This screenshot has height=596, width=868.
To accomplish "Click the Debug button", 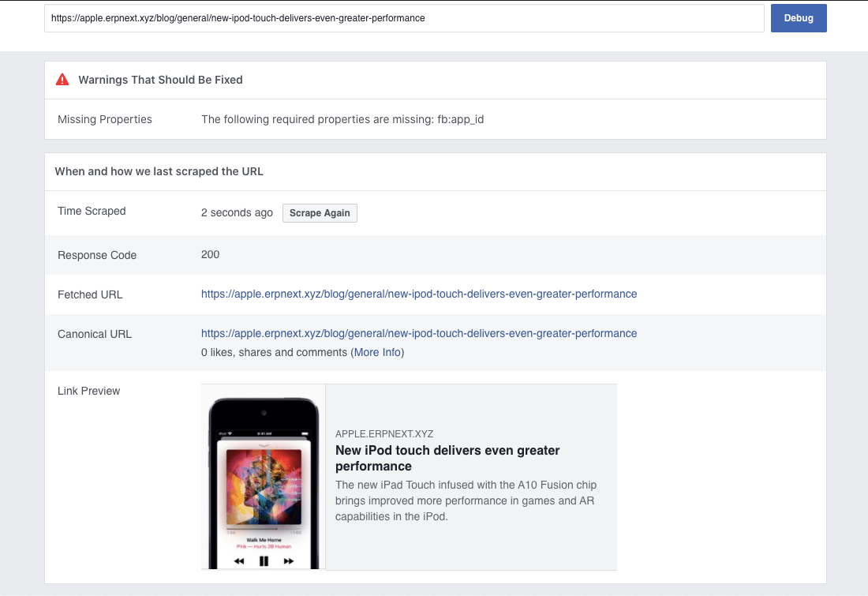I will pos(799,17).
